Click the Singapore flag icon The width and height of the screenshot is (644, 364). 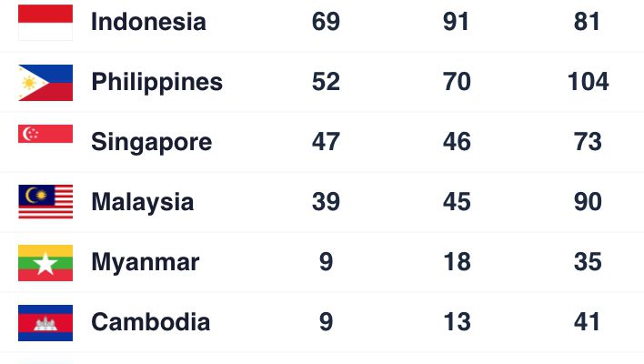click(x=45, y=134)
